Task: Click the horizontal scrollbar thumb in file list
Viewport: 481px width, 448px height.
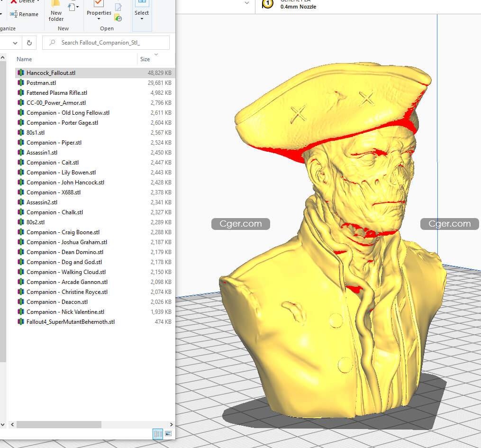Action: pyautogui.click(x=59, y=425)
